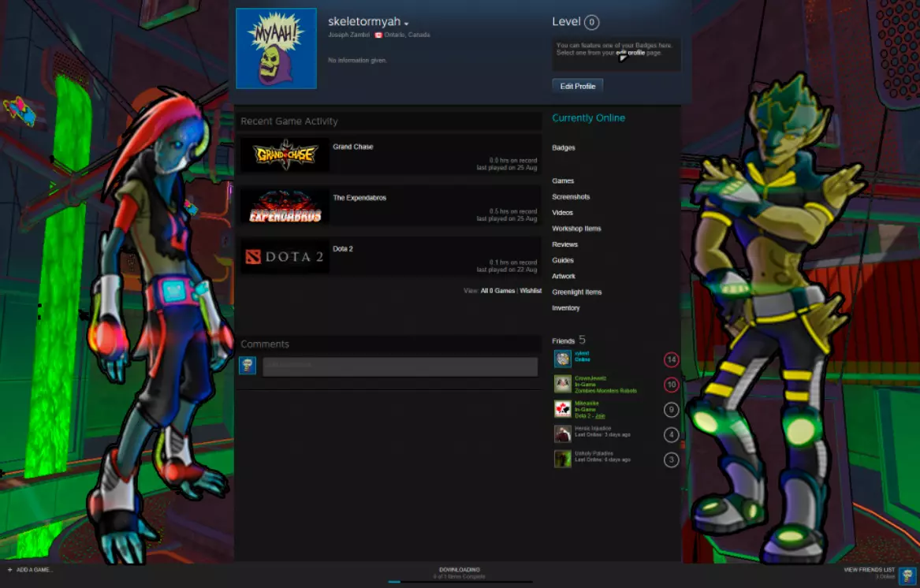This screenshot has height=588, width=920.
Task: Click the Edit Profile button
Action: pos(577,86)
